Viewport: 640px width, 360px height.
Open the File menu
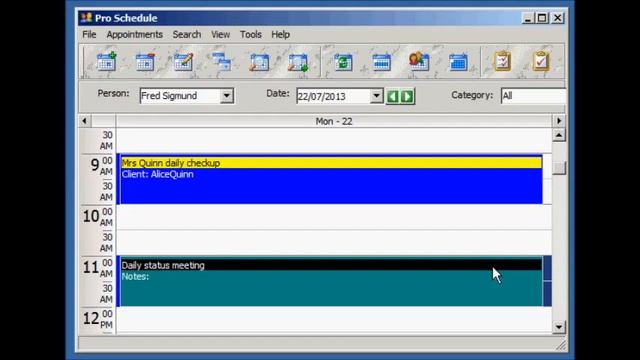tap(89, 35)
